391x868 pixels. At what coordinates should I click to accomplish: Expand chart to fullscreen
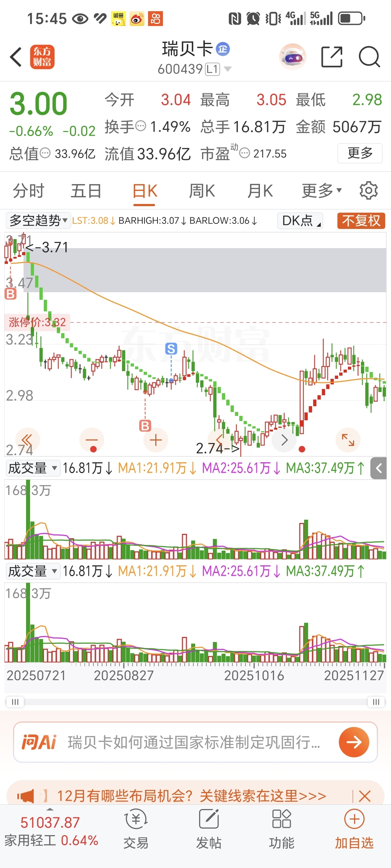point(348,440)
